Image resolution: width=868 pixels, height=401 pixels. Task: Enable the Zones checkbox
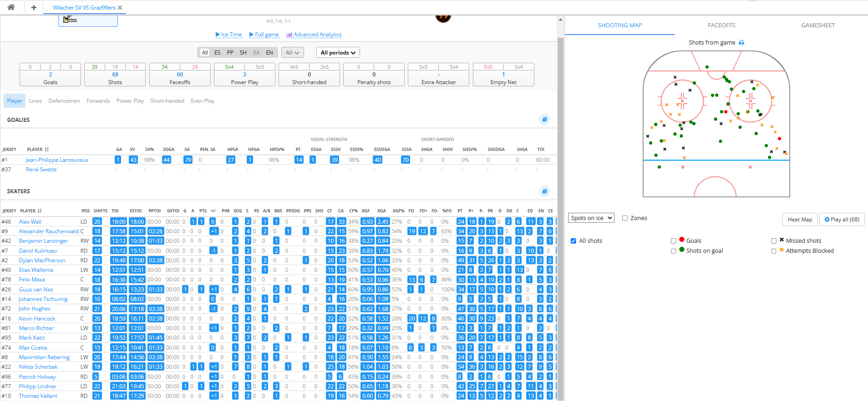pyautogui.click(x=625, y=218)
